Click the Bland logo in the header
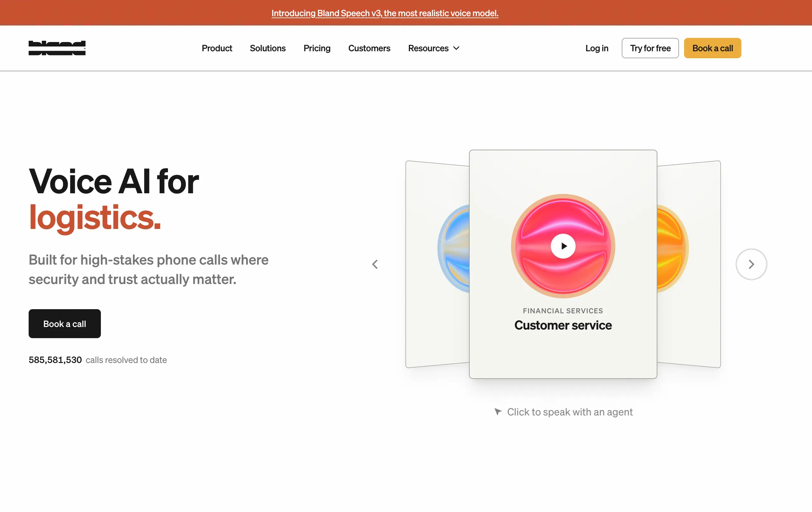The width and height of the screenshot is (812, 512). (57, 48)
